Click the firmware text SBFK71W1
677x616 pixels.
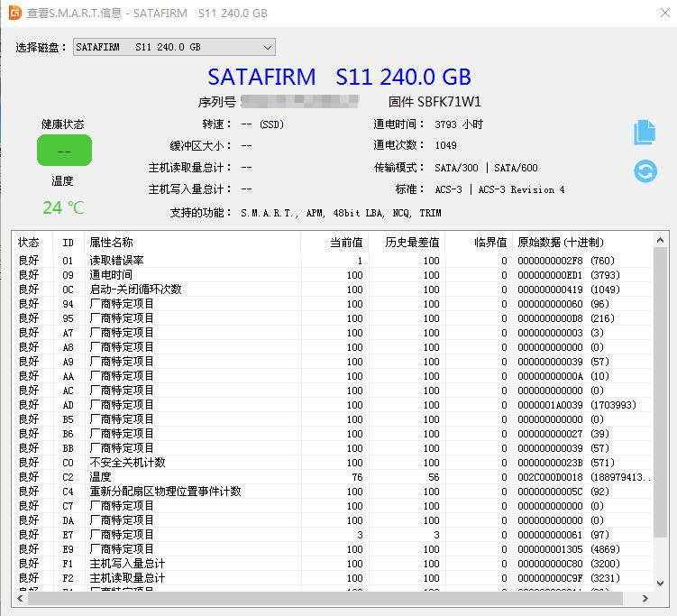tap(449, 102)
